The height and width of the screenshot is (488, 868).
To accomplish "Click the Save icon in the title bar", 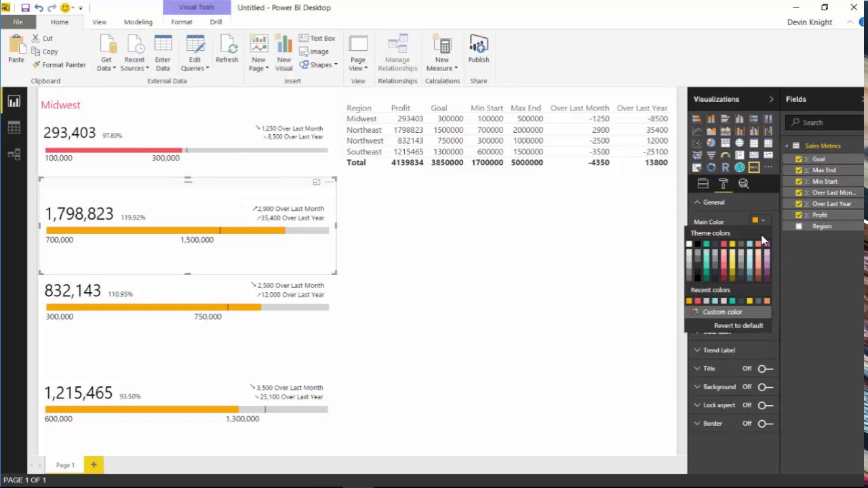I will click(25, 7).
